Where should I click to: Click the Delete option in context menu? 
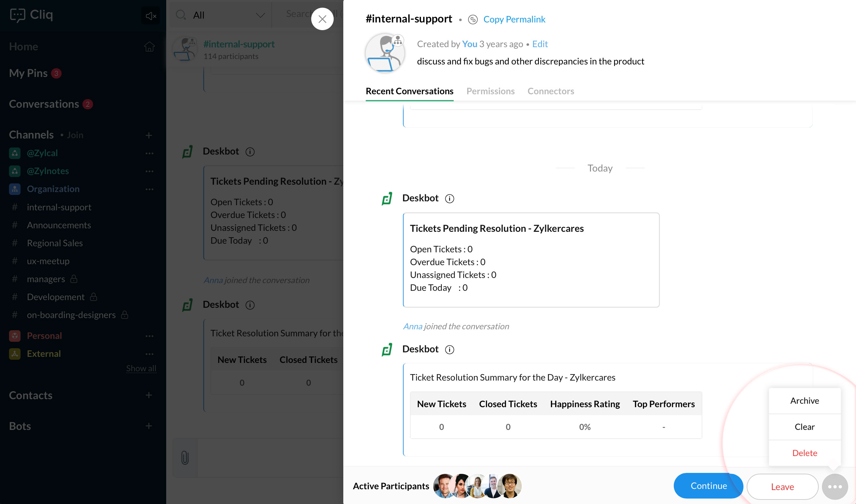pos(804,452)
